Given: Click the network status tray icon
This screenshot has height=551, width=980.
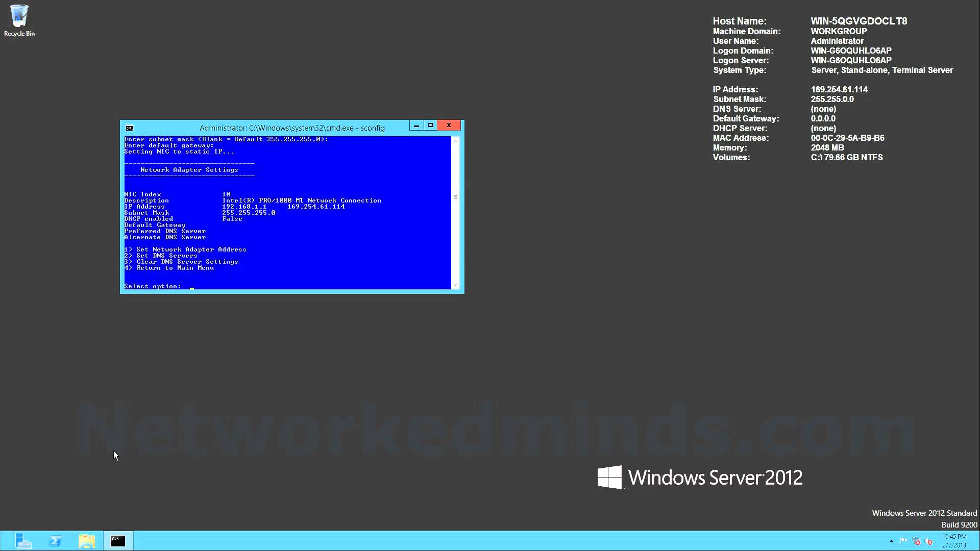Looking at the screenshot, I should coord(917,541).
